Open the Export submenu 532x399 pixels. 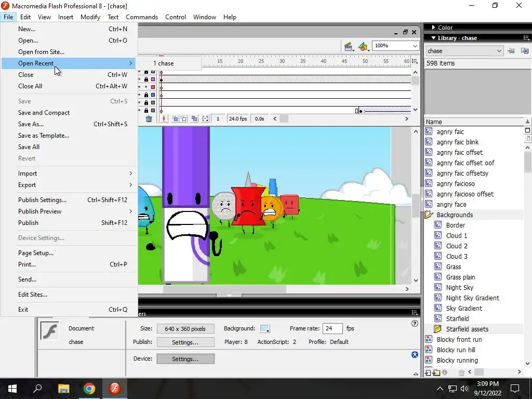click(69, 185)
